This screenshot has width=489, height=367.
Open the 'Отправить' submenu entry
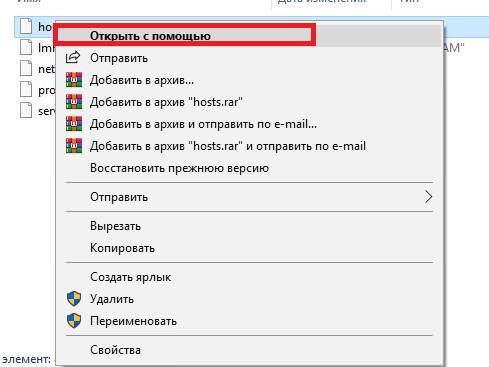pyautogui.click(x=250, y=197)
